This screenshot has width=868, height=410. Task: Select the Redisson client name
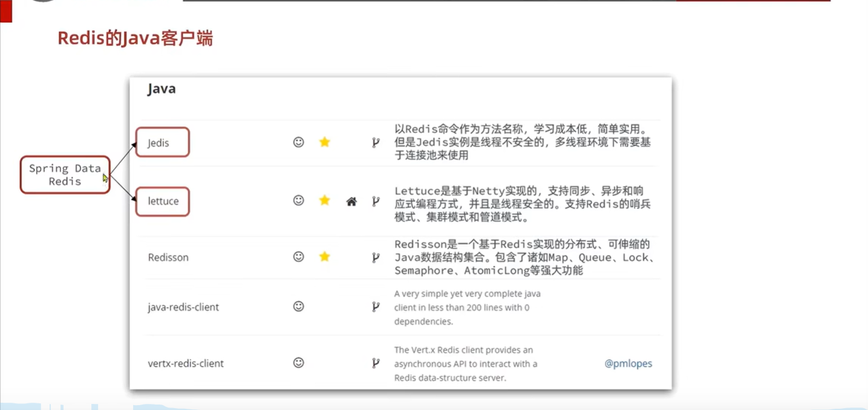pyautogui.click(x=168, y=257)
